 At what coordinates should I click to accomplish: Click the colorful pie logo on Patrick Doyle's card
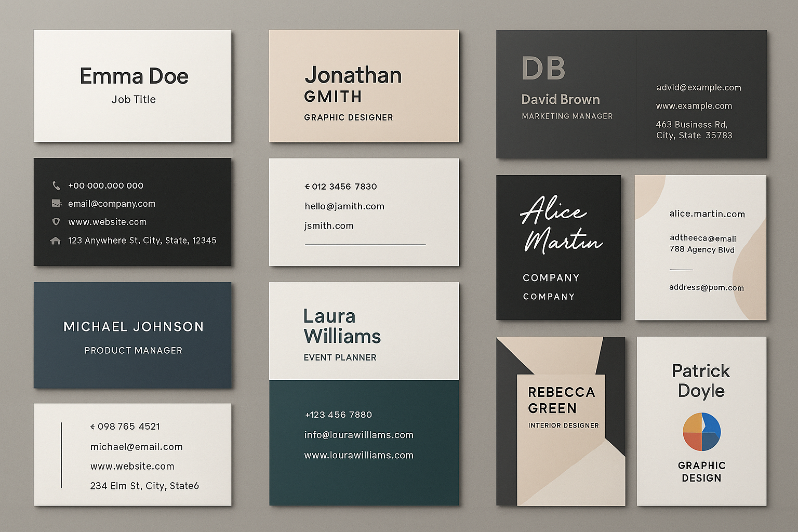click(x=701, y=432)
